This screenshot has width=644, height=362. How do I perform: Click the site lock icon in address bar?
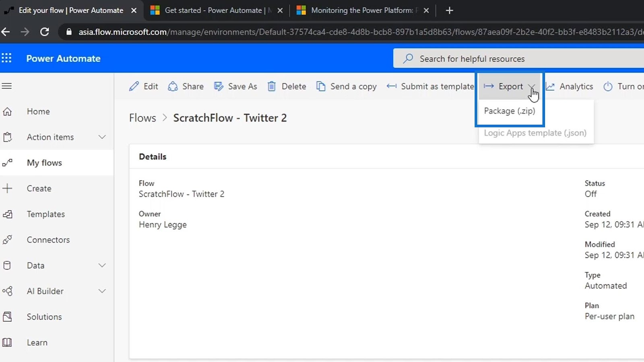pyautogui.click(x=69, y=32)
